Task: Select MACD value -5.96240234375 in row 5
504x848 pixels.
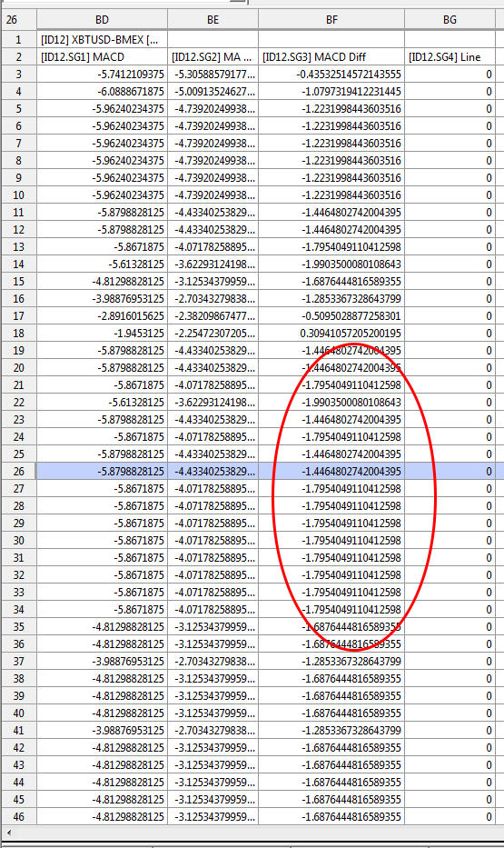Action: click(x=102, y=109)
